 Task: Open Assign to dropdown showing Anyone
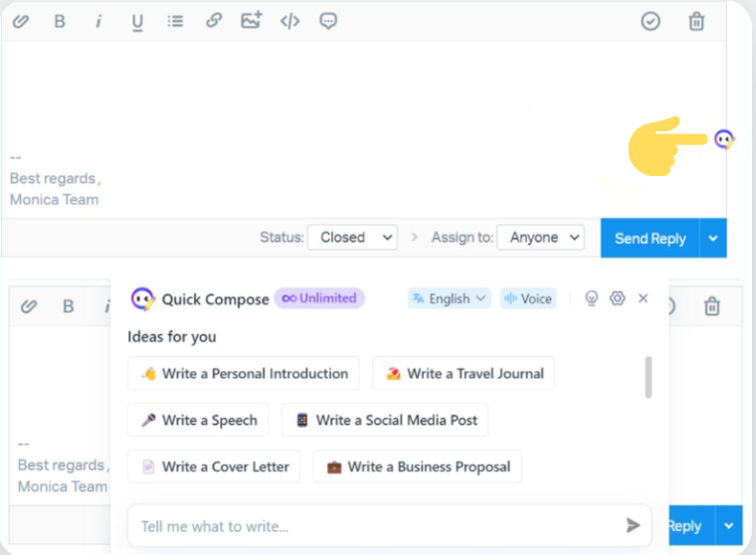(x=540, y=238)
